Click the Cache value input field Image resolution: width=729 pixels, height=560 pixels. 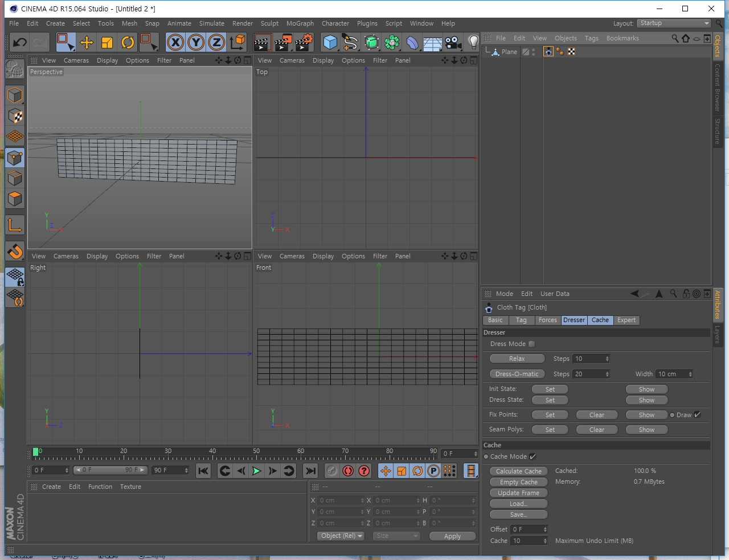(x=529, y=541)
